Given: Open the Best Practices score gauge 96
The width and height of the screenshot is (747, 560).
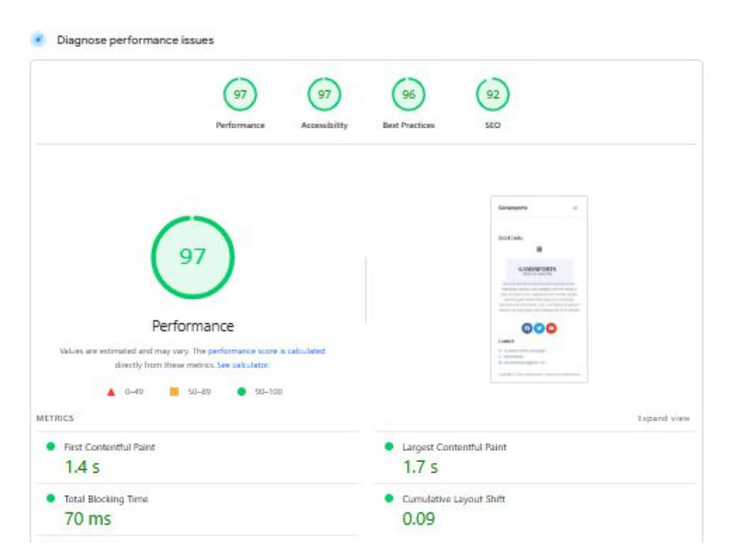Looking at the screenshot, I should [409, 94].
